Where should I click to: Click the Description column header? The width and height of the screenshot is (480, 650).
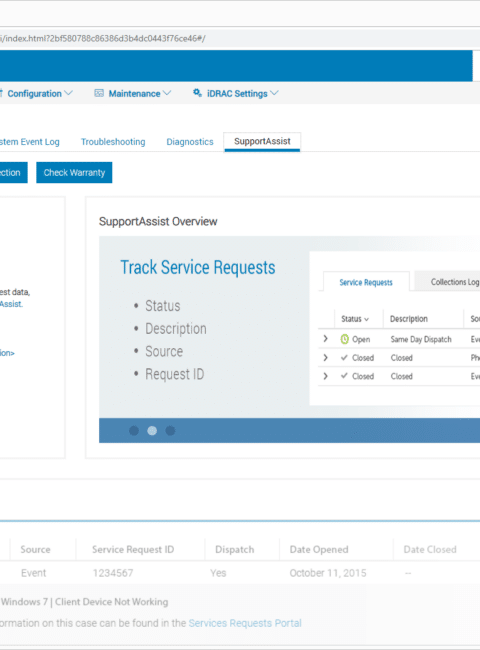409,319
